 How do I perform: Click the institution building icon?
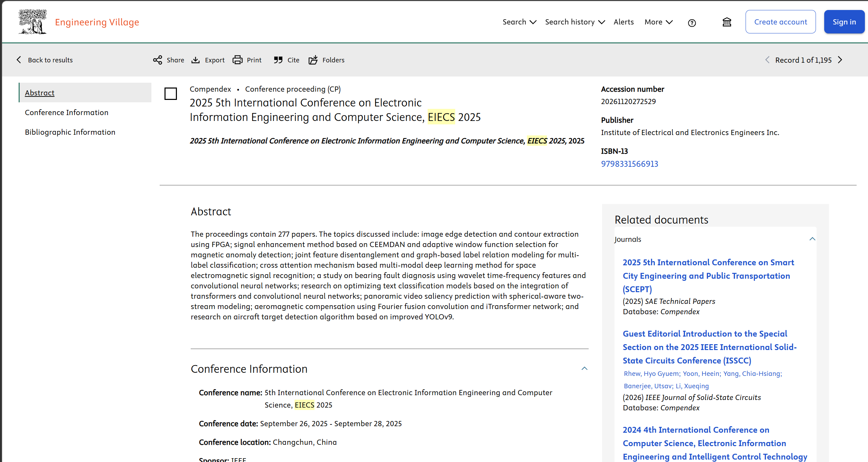pyautogui.click(x=727, y=22)
